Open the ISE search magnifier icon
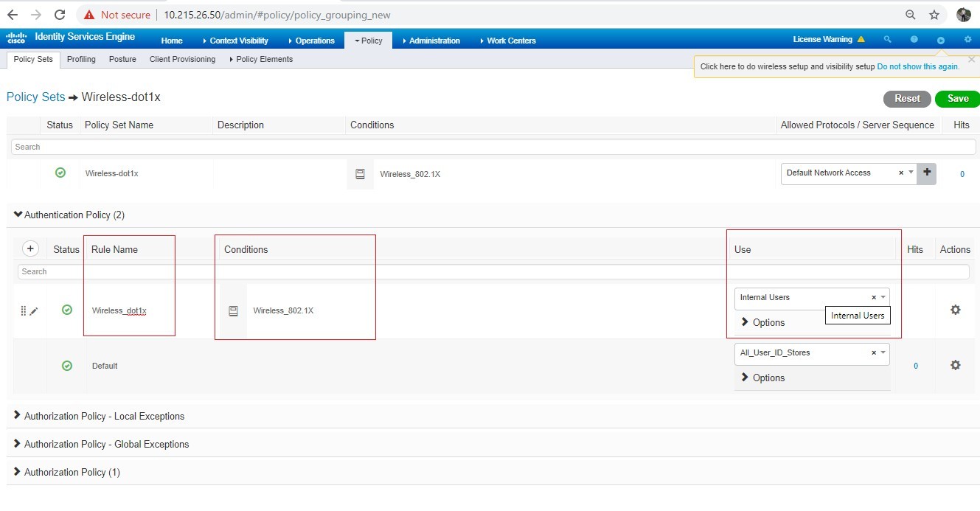 888,40
